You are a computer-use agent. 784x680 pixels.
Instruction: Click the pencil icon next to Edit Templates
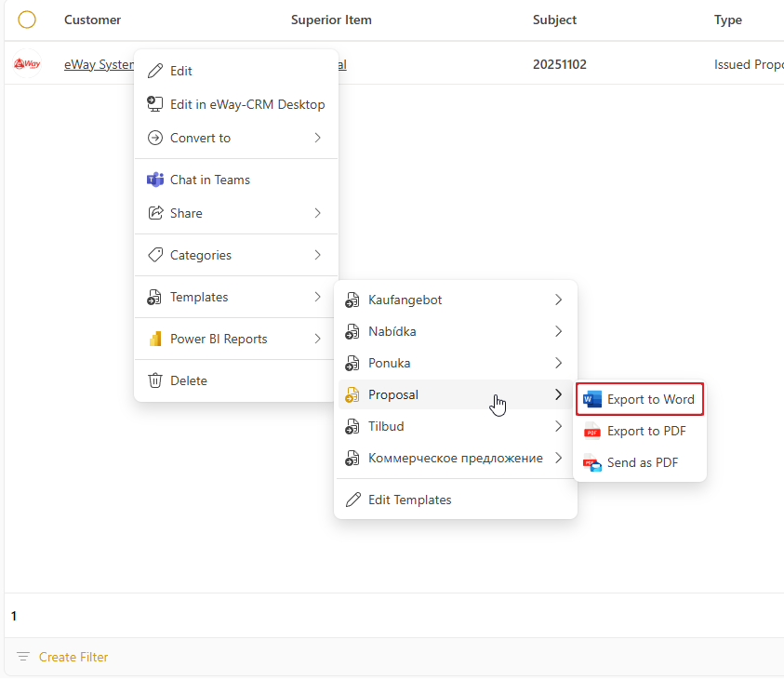pos(352,500)
